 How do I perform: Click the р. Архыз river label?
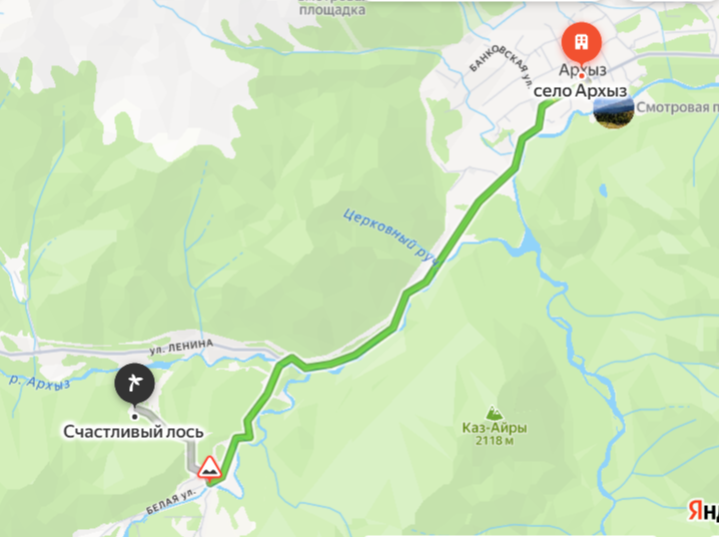(39, 382)
